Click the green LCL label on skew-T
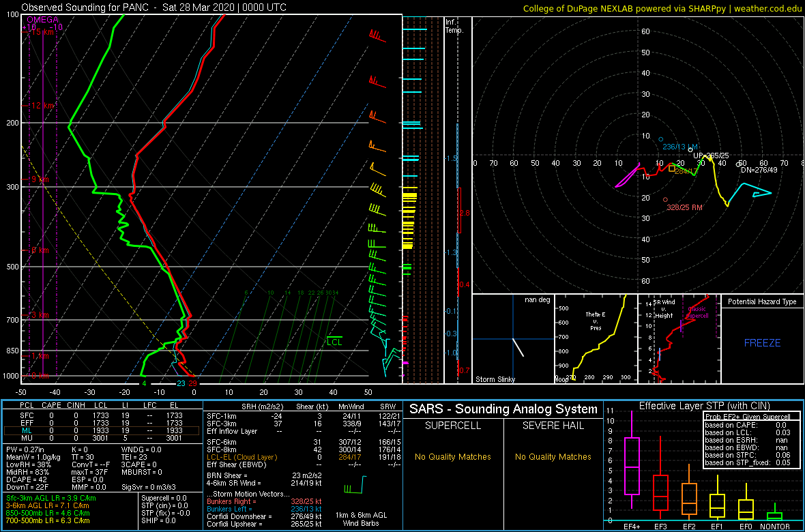This screenshot has height=532, width=805. (x=334, y=342)
